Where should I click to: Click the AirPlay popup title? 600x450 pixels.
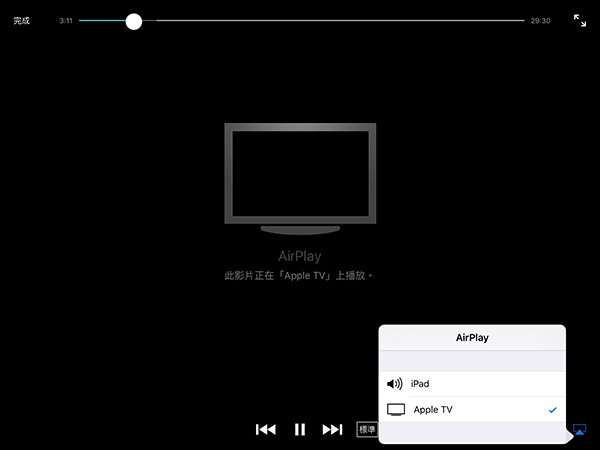[x=472, y=338]
